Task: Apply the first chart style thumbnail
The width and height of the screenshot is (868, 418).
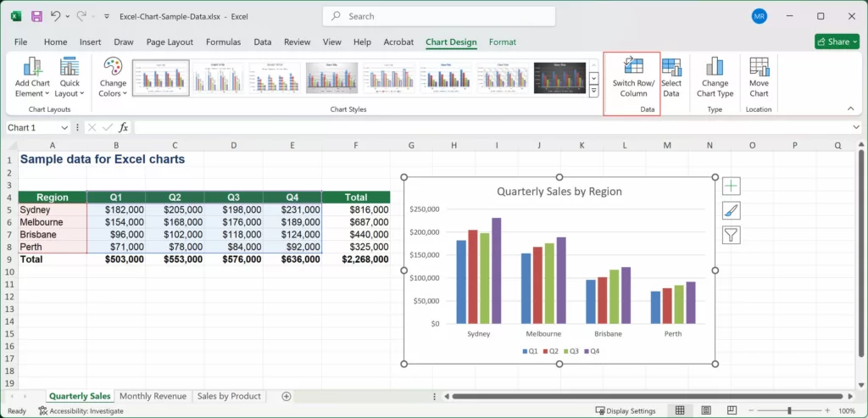Action: [160, 78]
